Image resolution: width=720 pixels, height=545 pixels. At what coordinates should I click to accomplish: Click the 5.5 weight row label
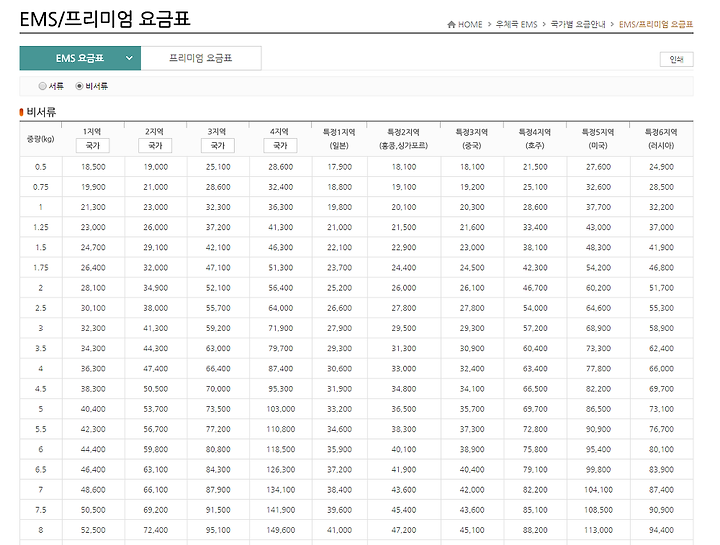41,429
